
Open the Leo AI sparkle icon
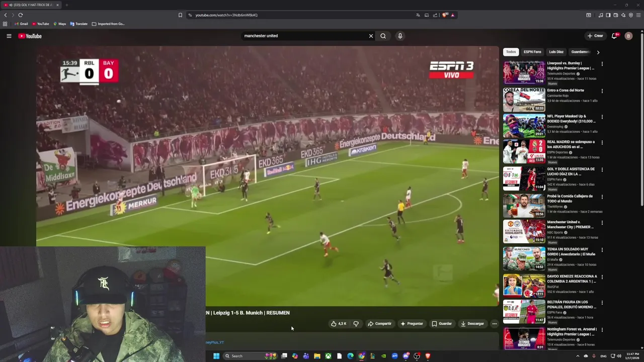pyautogui.click(x=623, y=15)
